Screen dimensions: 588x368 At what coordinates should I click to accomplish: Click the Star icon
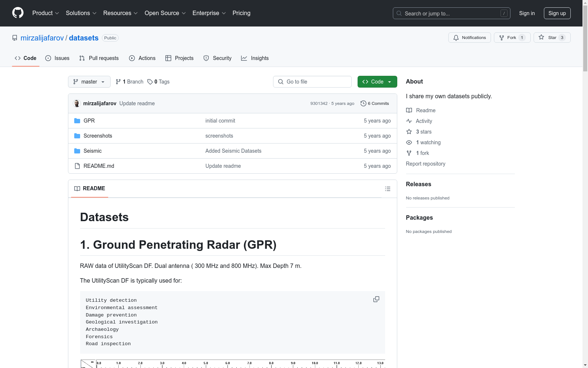tap(541, 37)
